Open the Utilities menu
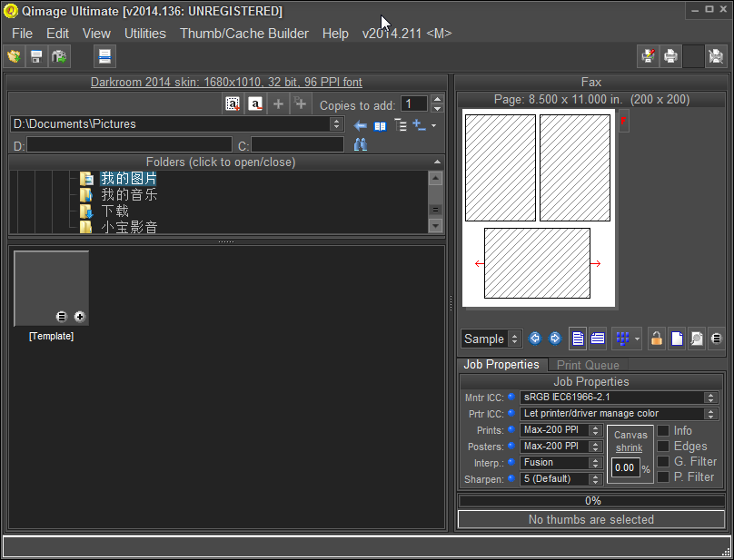This screenshot has height=560, width=734. point(145,34)
